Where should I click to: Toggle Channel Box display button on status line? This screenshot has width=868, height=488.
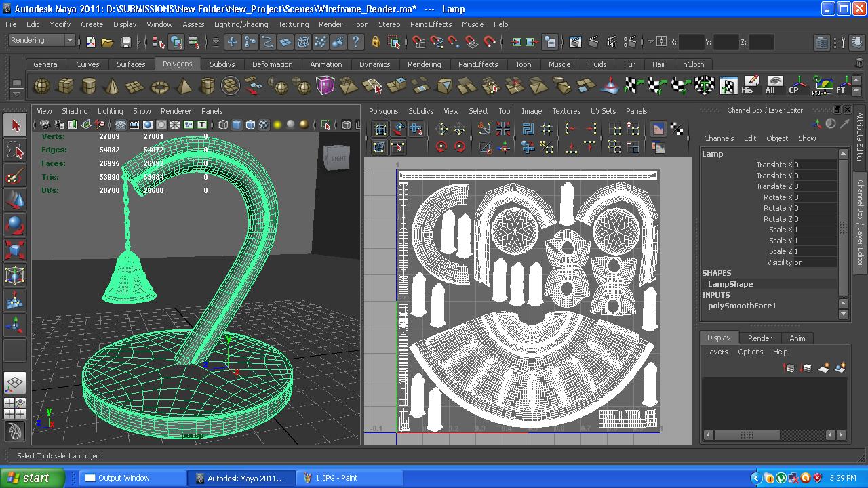[x=856, y=42]
